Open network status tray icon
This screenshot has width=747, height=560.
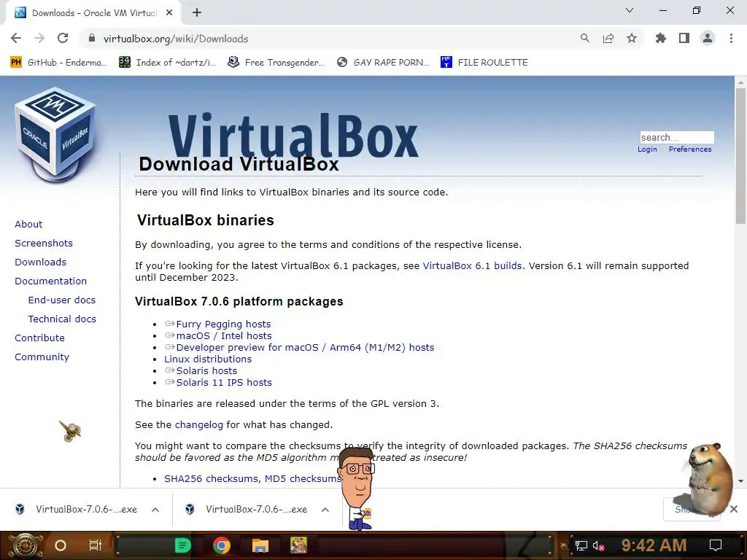tap(581, 545)
